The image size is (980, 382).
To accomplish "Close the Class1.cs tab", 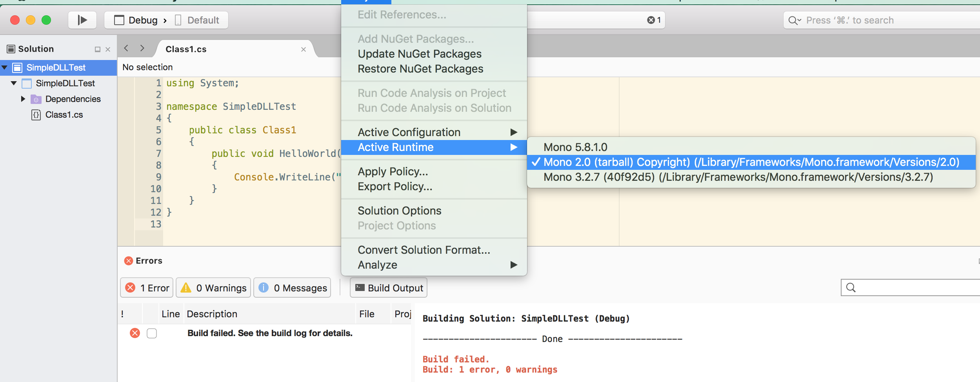I will (x=303, y=49).
